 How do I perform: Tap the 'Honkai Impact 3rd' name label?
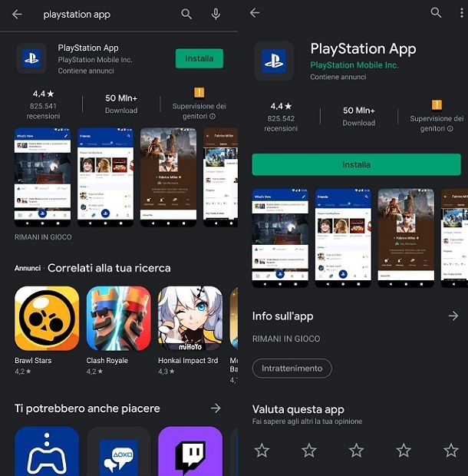[188, 360]
